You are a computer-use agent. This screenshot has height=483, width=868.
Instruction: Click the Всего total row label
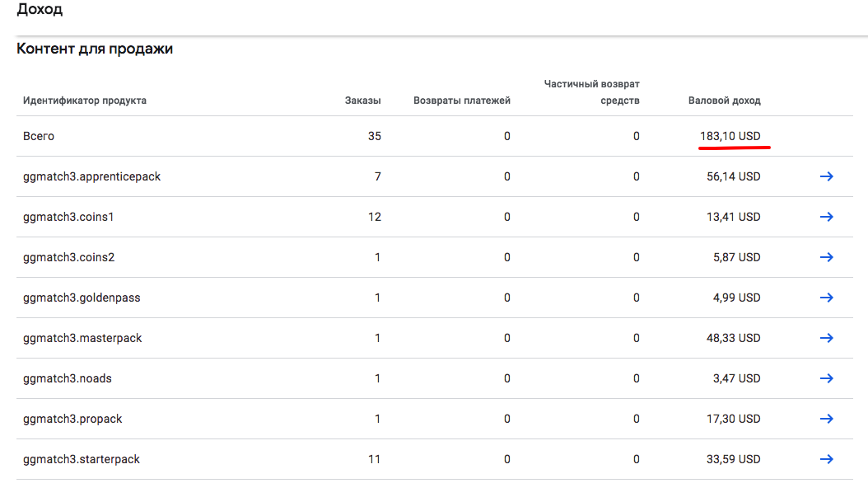[39, 136]
